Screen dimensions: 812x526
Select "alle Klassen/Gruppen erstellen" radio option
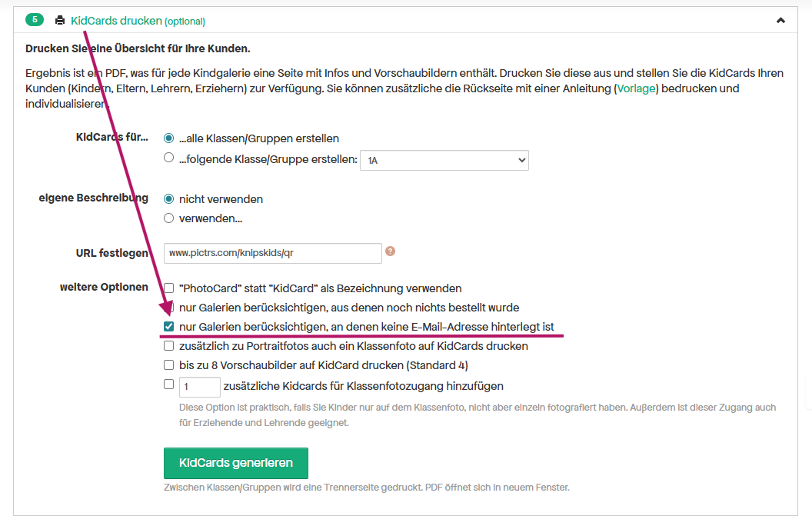tap(169, 138)
